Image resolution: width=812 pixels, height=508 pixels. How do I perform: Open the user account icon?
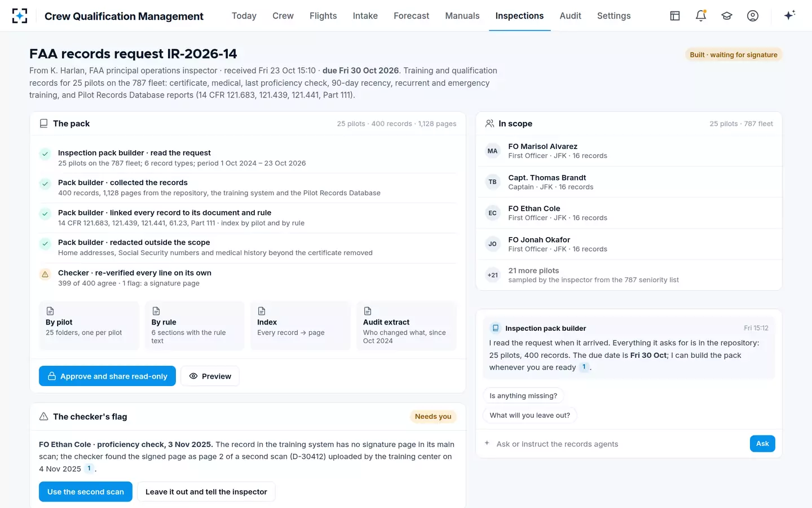[753, 16]
